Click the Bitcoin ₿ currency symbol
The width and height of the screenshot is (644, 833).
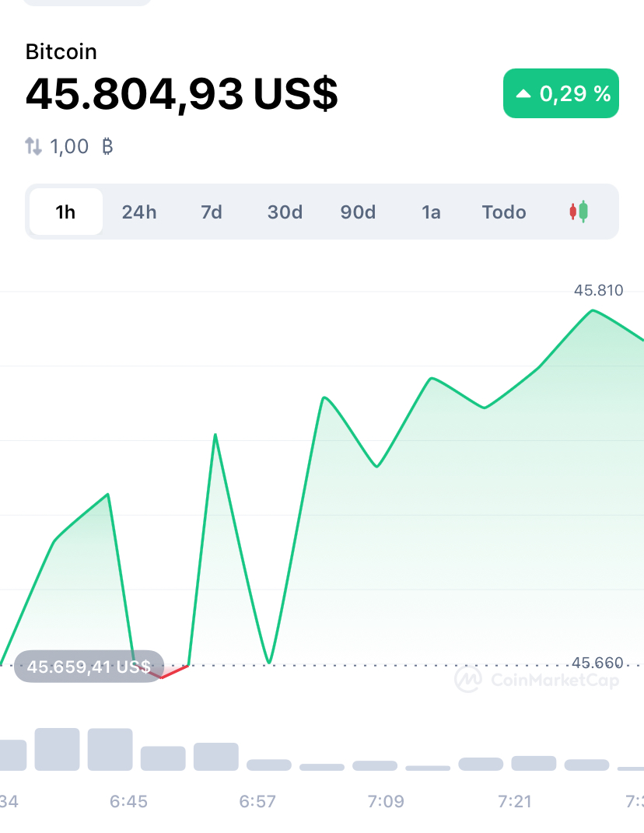point(107,146)
